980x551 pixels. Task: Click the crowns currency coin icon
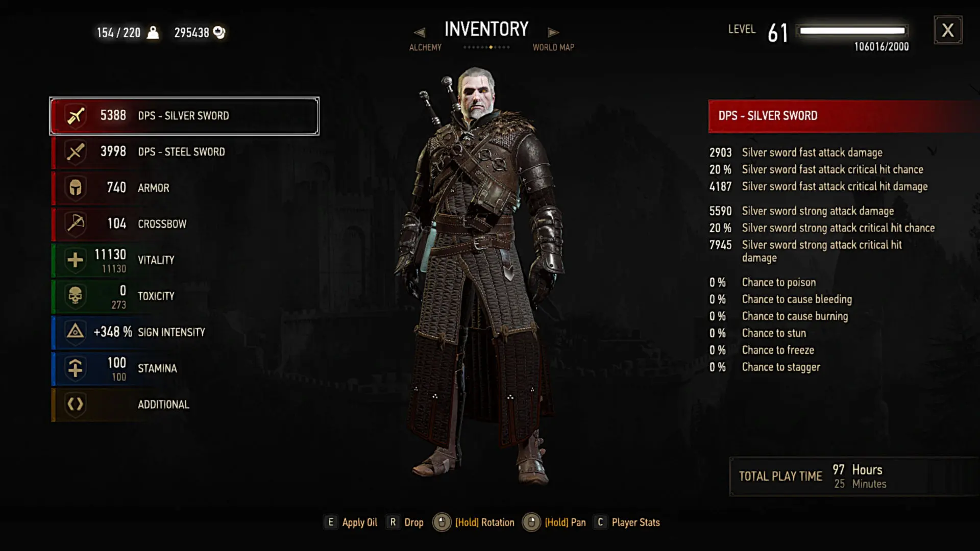[219, 33]
